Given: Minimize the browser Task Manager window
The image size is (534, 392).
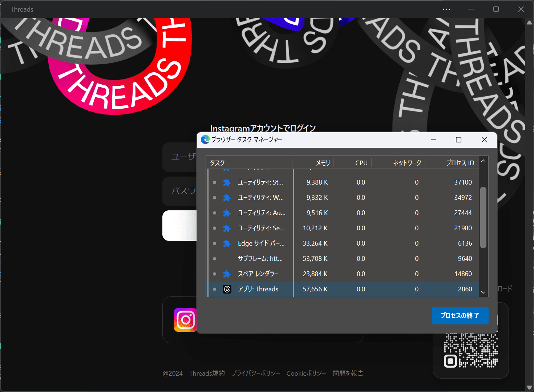Looking at the screenshot, I should [x=433, y=140].
